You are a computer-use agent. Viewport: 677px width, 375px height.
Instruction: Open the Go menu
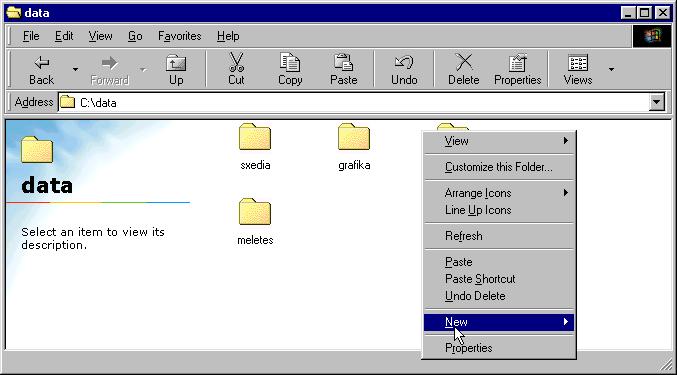(x=135, y=36)
